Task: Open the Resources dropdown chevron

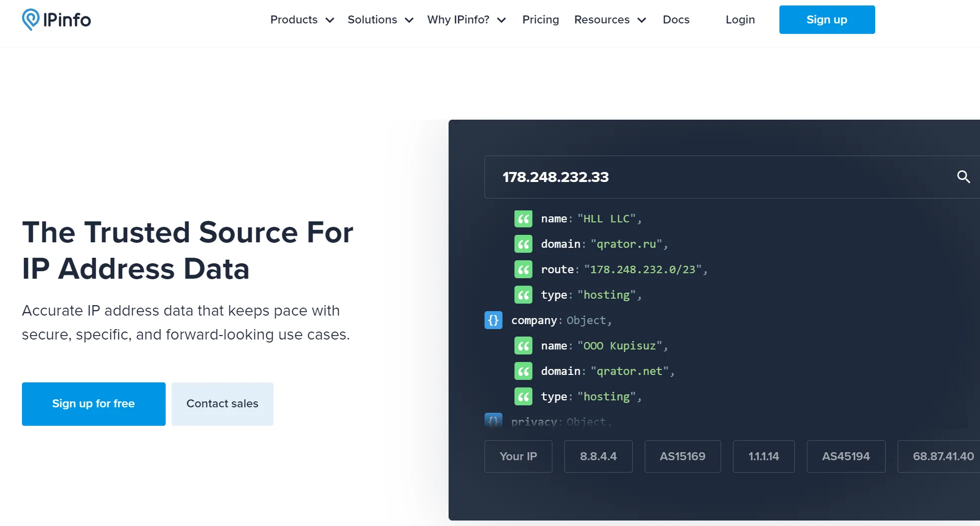Action: (x=642, y=20)
